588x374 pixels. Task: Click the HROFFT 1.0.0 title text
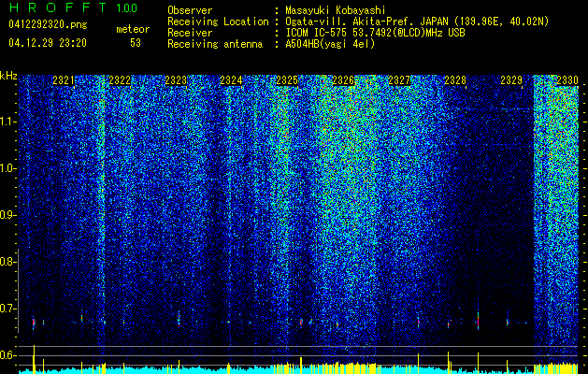(74, 7)
